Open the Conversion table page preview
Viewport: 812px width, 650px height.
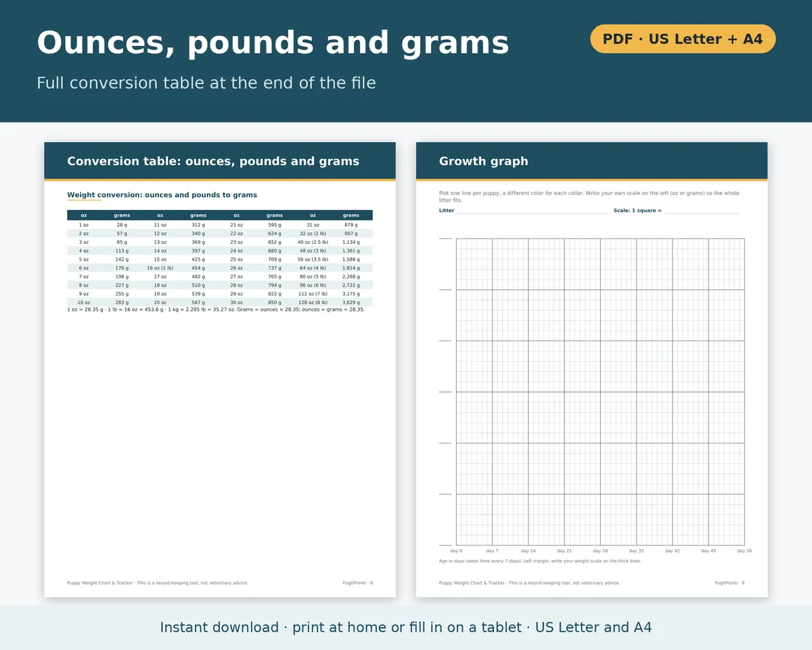click(x=220, y=370)
